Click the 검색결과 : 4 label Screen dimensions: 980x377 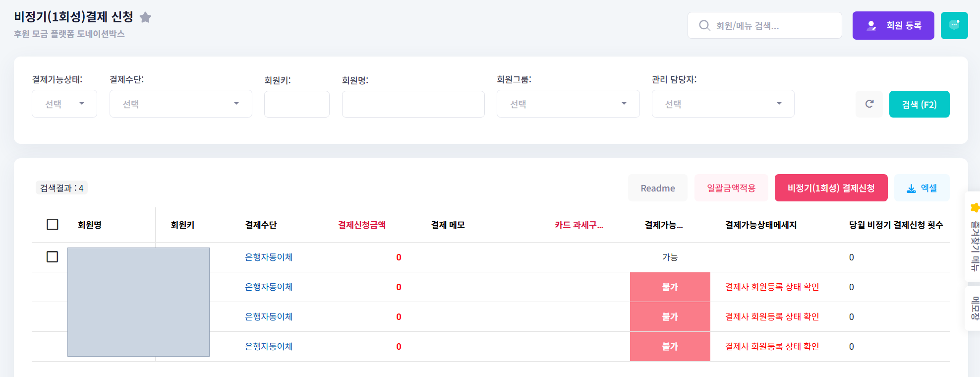(61, 188)
